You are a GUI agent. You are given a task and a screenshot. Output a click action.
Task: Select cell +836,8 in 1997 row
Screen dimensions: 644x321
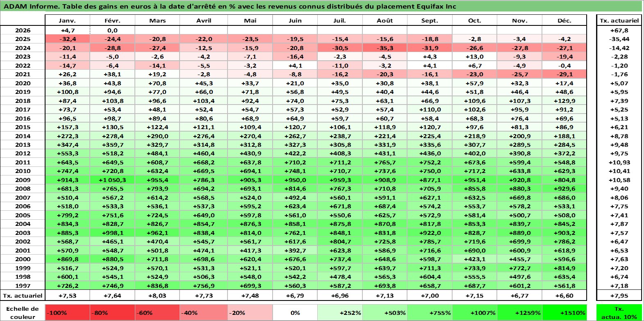click(157, 286)
